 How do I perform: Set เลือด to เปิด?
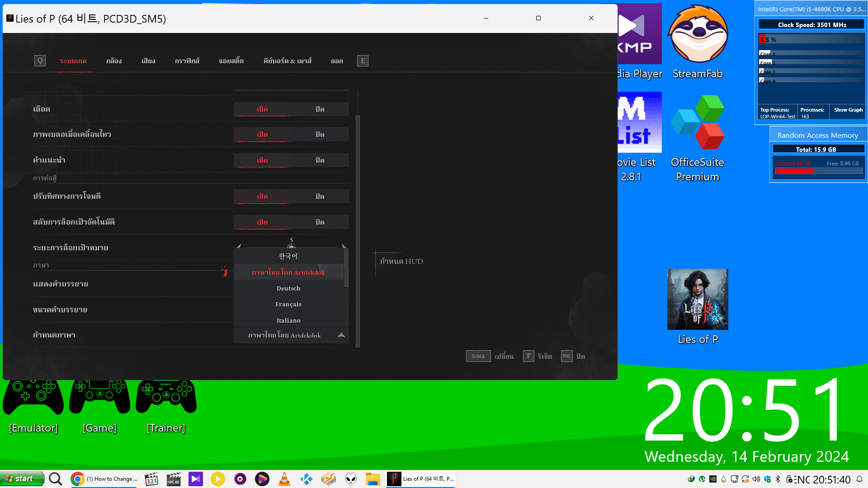pos(262,109)
